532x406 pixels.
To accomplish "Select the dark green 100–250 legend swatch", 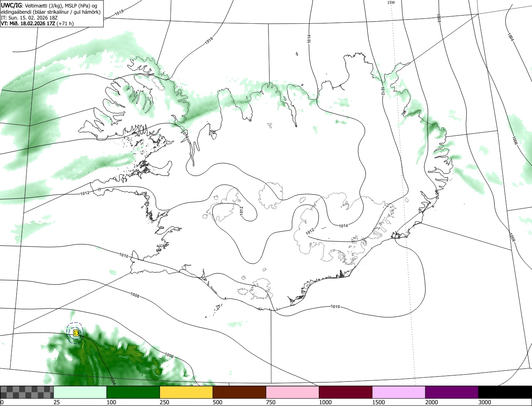I will point(133,392).
